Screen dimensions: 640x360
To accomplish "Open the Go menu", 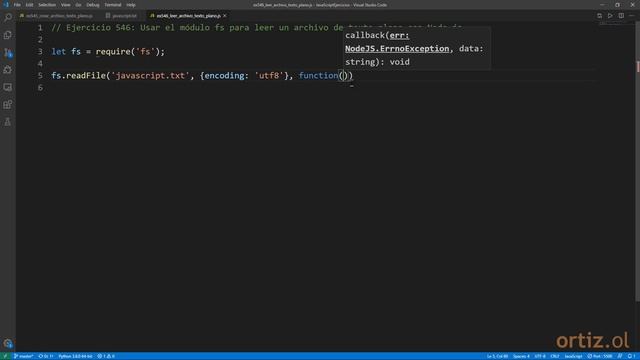I will click(78, 5).
